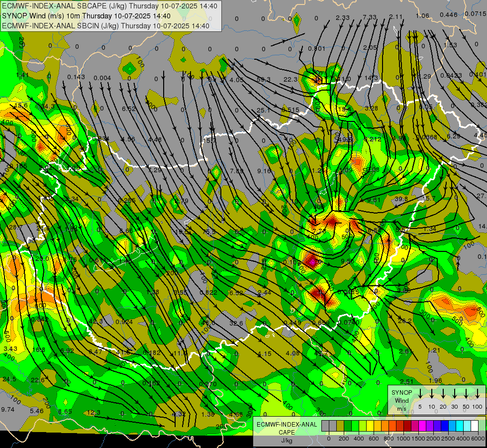
Task: Pick the pure blue swatch before 2500 tick
Action: (x=445, y=426)
